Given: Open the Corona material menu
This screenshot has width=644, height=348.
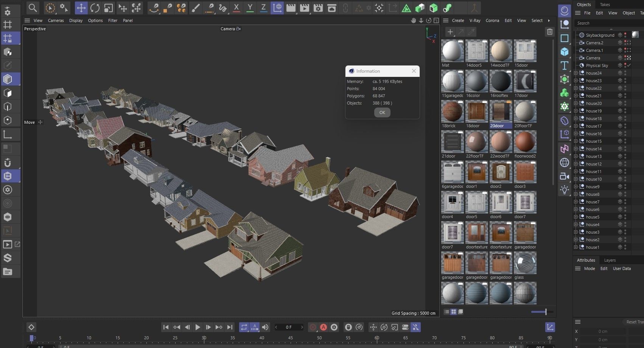Looking at the screenshot, I should pyautogui.click(x=492, y=20).
